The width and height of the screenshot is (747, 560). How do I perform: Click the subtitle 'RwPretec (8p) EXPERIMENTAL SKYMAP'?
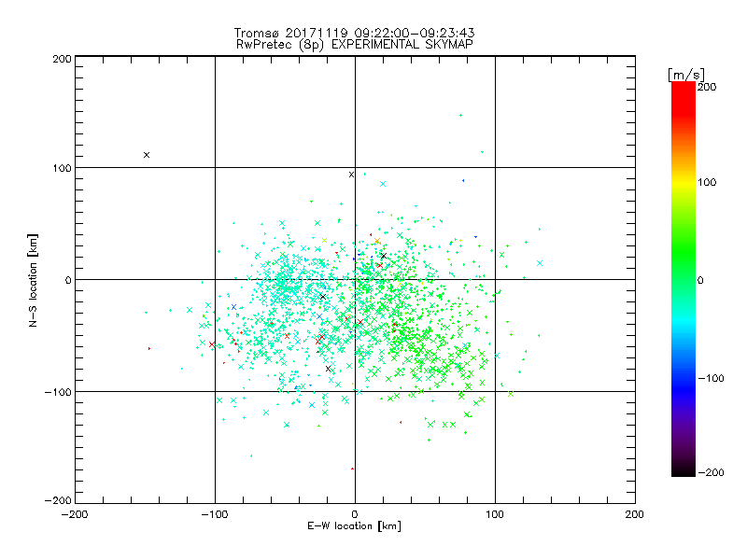pos(355,44)
